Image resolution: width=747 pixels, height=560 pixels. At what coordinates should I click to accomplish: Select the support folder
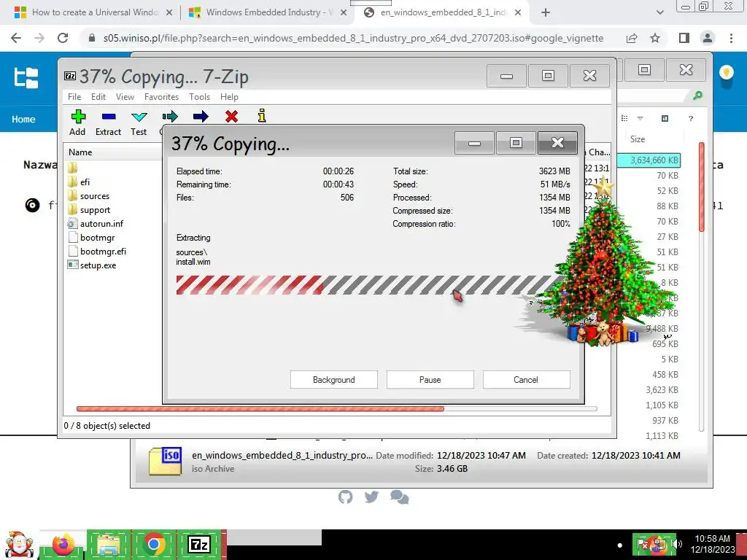pos(95,210)
